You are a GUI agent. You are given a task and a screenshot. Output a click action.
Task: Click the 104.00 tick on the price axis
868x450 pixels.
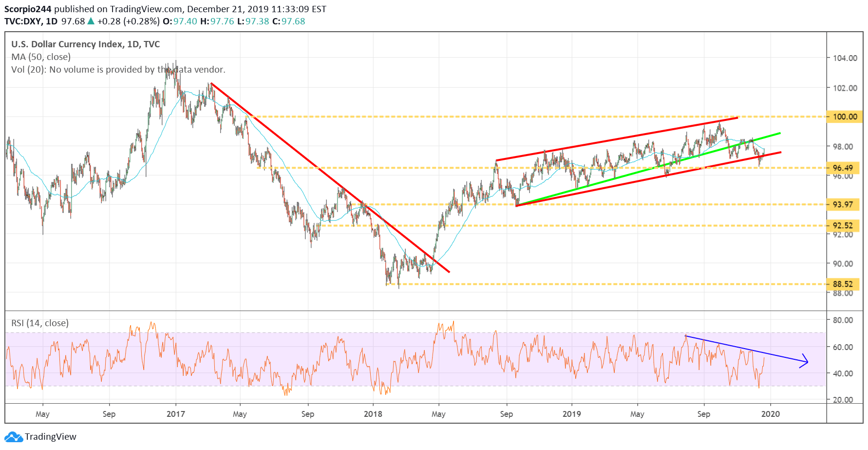845,58
